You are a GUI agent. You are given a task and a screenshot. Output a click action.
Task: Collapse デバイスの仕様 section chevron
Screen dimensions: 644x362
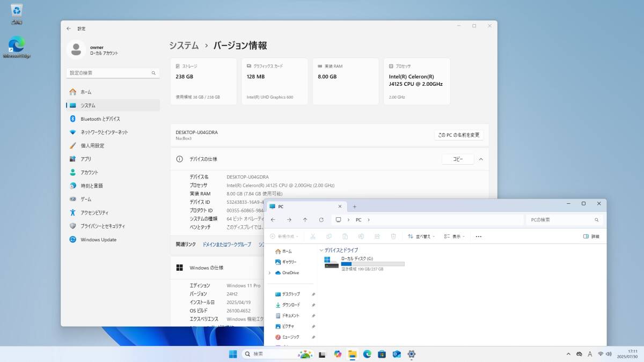click(481, 159)
